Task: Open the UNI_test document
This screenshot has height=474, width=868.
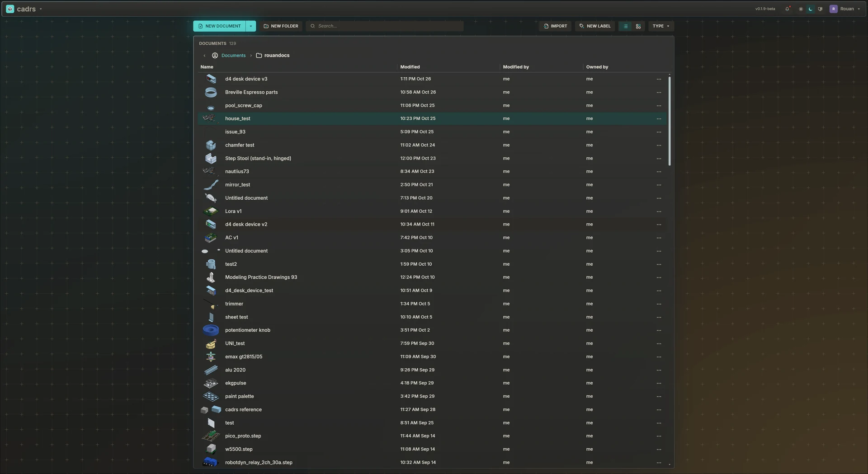Action: coord(235,343)
